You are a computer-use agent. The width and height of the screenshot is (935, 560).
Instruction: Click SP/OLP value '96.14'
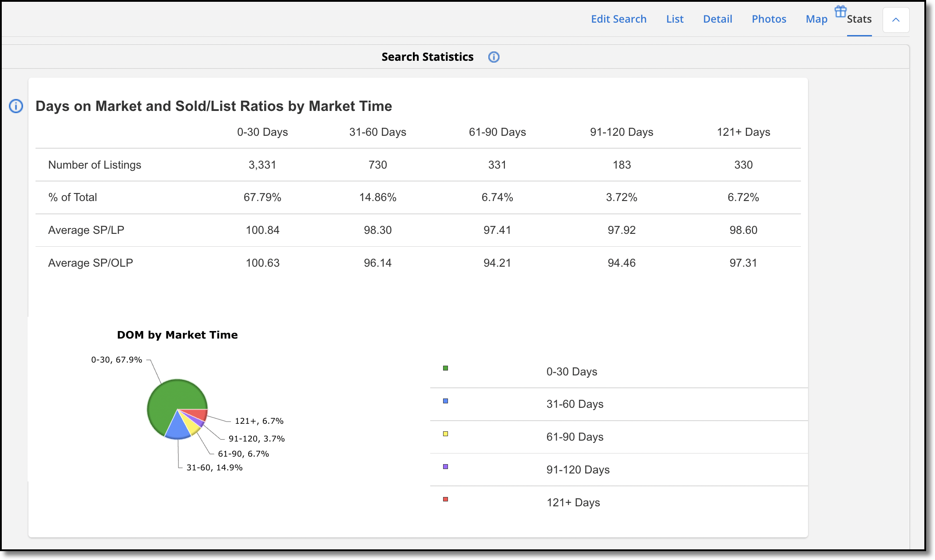pos(377,263)
